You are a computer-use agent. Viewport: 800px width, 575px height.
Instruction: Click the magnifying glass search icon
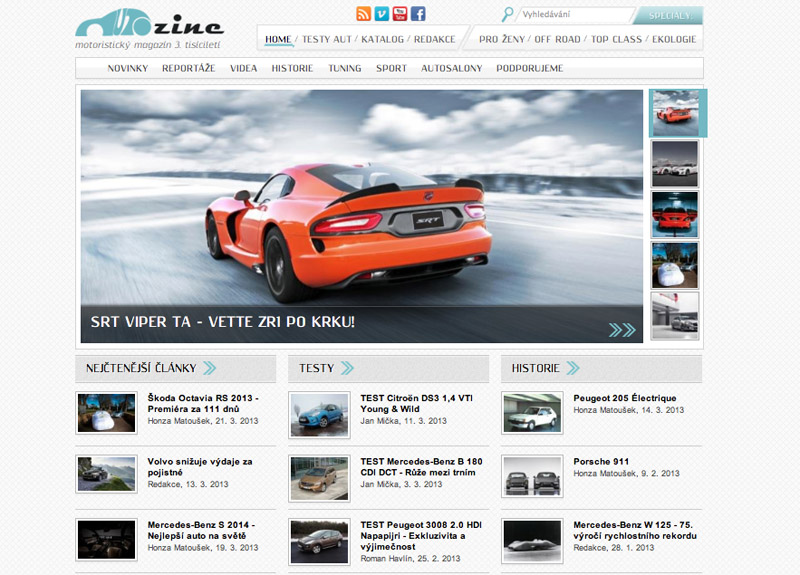click(508, 15)
